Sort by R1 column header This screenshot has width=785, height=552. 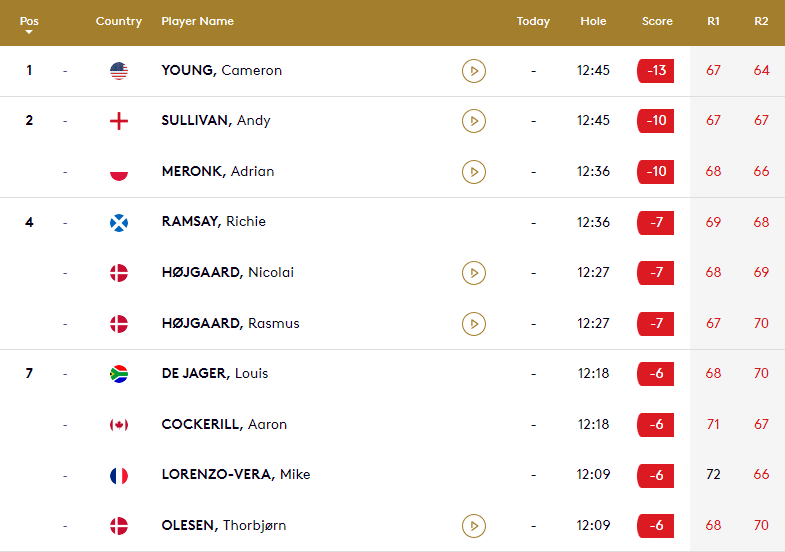pos(713,21)
